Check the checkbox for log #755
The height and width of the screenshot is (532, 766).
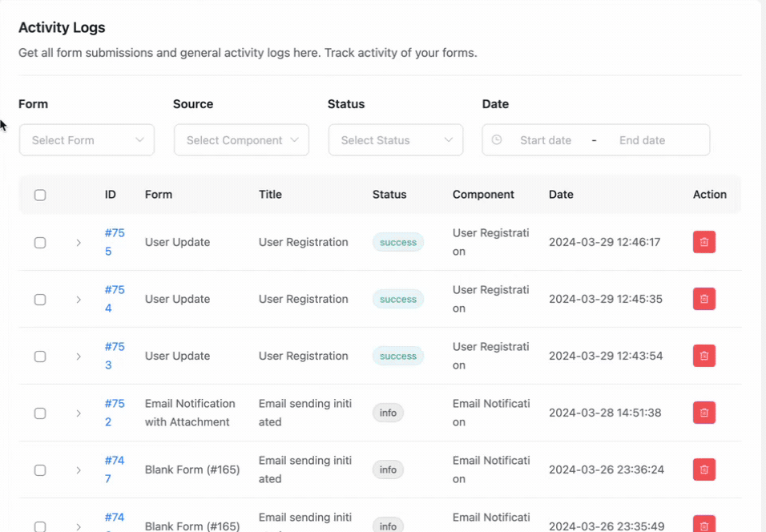click(40, 243)
